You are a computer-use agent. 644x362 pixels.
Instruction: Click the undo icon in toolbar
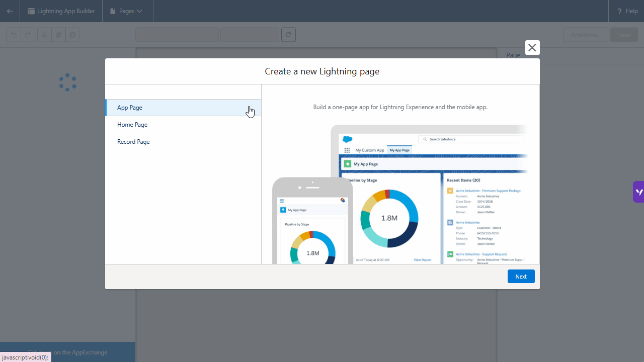coord(14,35)
